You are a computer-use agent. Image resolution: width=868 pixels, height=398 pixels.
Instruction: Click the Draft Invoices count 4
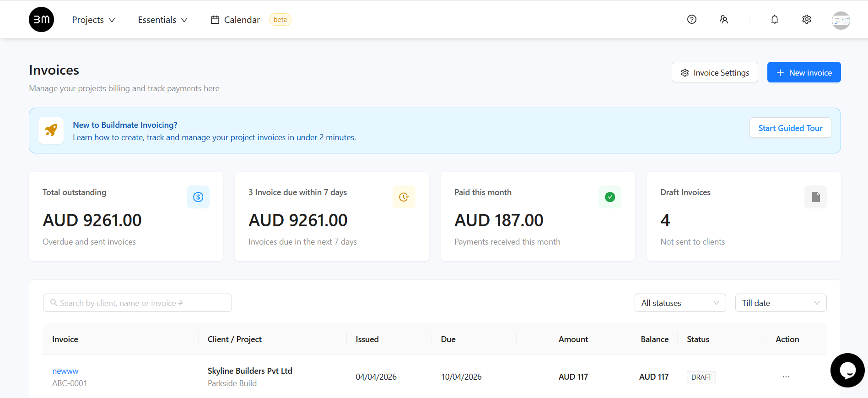665,220
